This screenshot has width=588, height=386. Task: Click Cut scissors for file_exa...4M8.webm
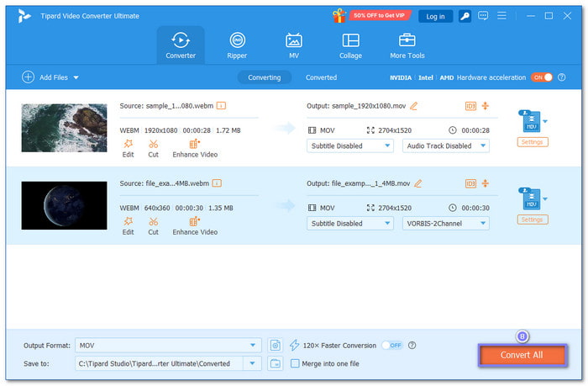(153, 226)
